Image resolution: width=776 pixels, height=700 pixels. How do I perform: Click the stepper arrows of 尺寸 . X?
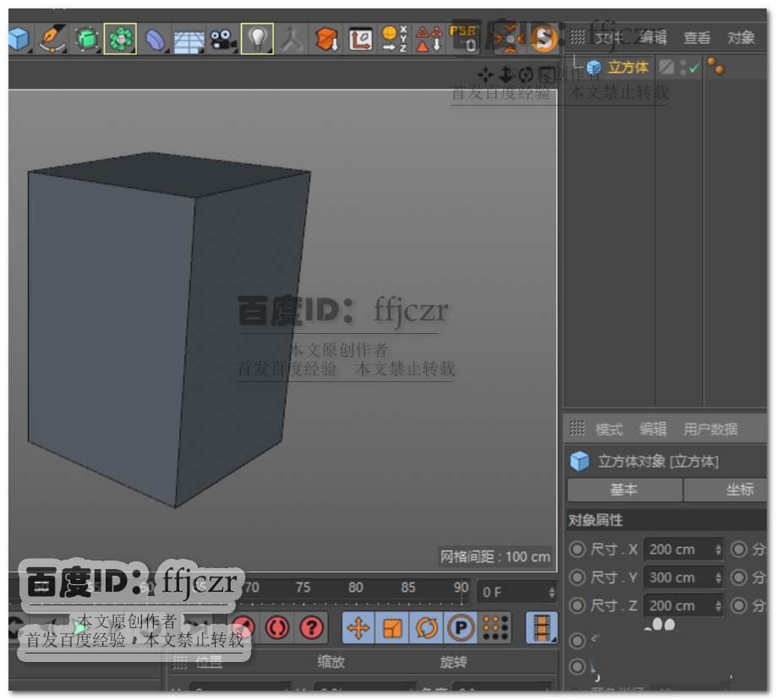coord(719,550)
